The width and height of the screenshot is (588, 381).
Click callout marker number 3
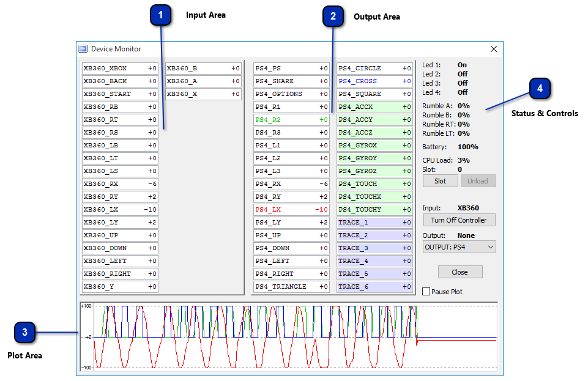pyautogui.click(x=24, y=332)
